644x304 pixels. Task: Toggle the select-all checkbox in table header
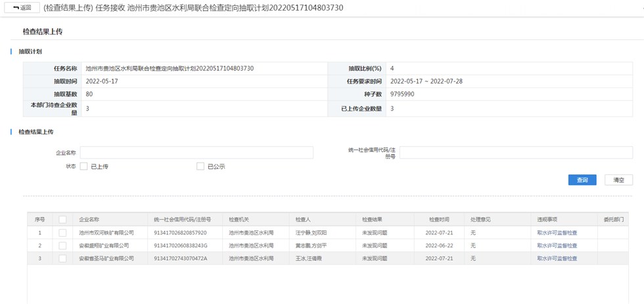coord(62,219)
